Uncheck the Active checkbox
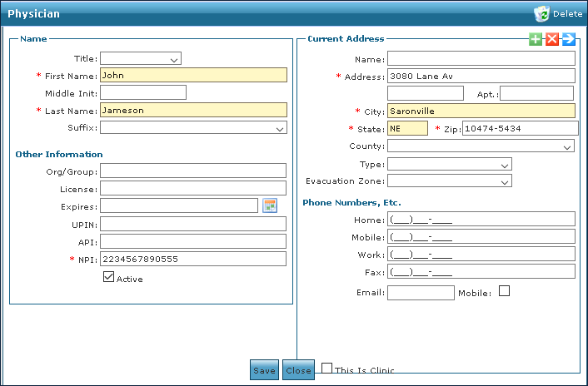The width and height of the screenshot is (588, 386). (x=108, y=277)
